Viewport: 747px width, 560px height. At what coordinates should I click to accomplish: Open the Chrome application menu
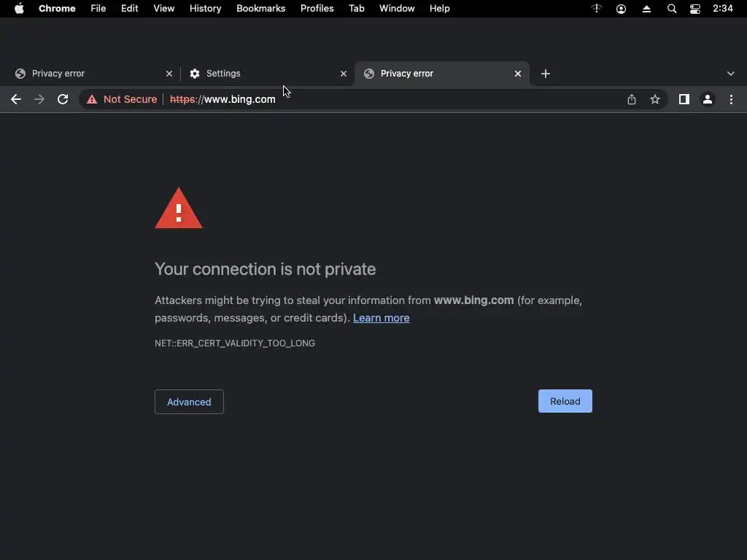tap(57, 9)
